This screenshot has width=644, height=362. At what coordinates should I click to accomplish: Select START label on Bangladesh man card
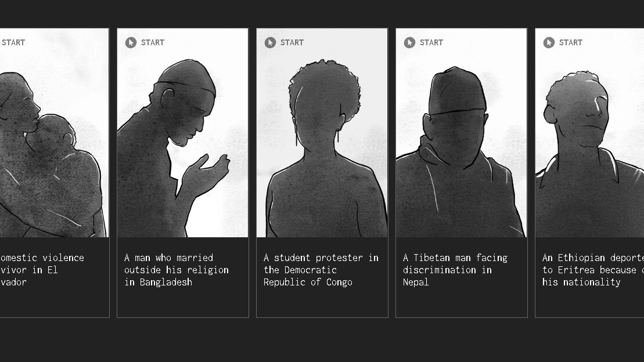(x=152, y=42)
